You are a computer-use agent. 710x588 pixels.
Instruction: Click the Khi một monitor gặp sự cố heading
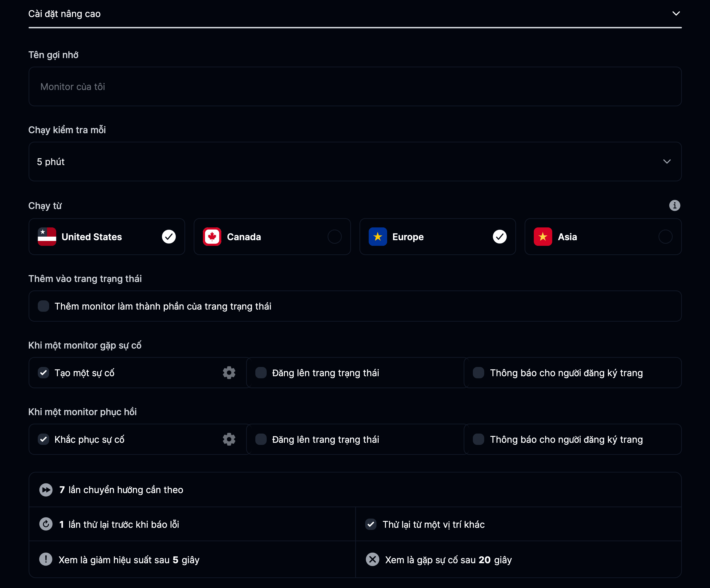click(x=85, y=345)
